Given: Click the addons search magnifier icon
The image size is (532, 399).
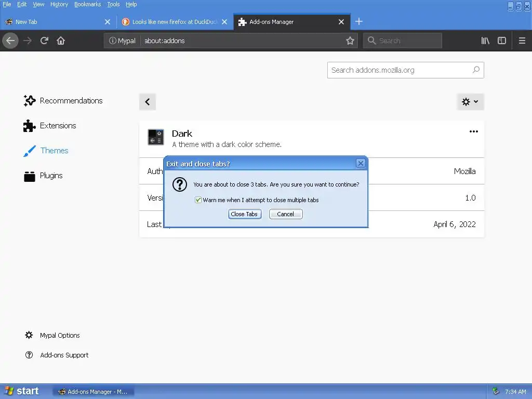Looking at the screenshot, I should tap(476, 70).
